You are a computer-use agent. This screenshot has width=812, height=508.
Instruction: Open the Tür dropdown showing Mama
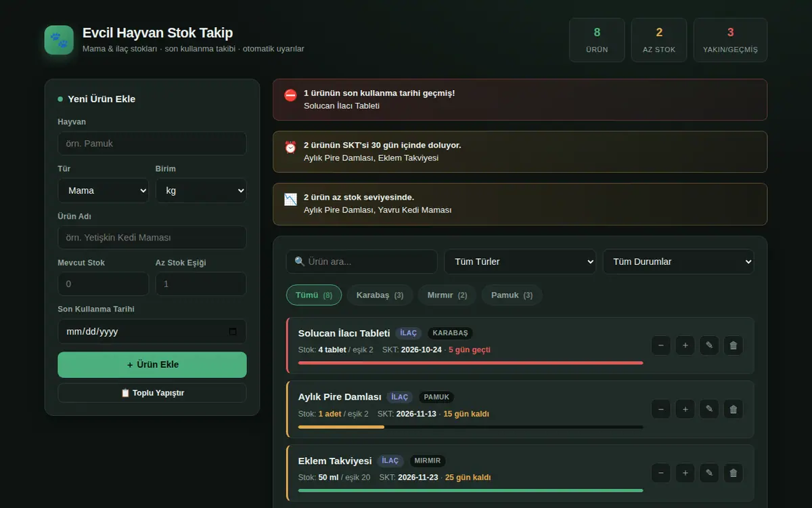tap(104, 190)
